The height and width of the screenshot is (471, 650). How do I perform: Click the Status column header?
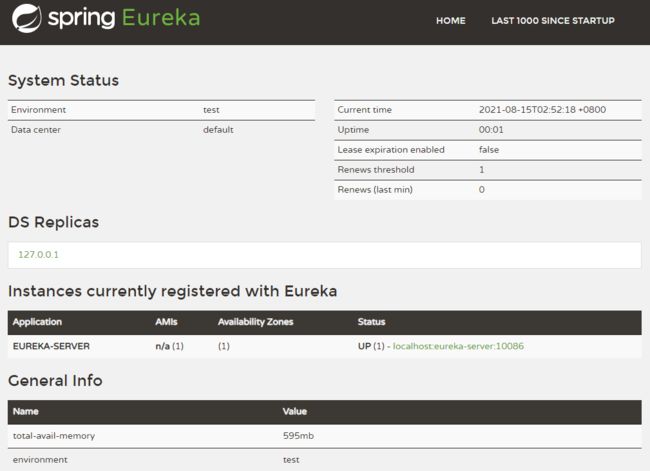coord(371,322)
